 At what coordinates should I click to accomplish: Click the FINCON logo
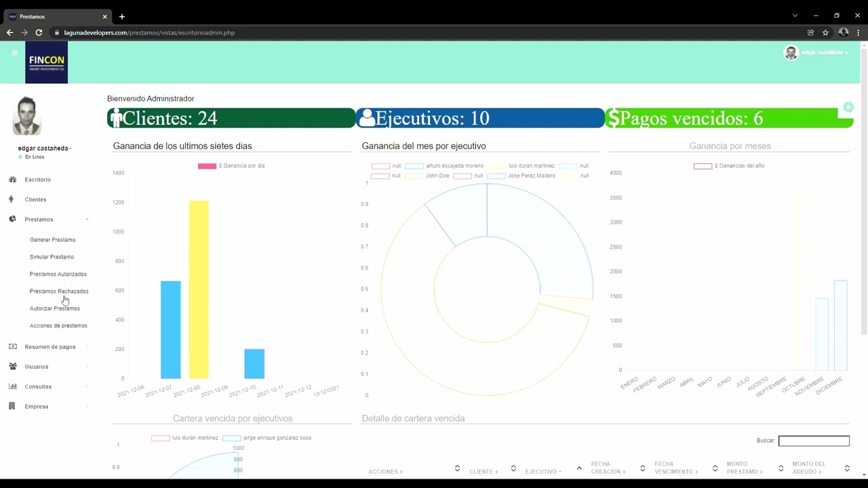point(46,62)
